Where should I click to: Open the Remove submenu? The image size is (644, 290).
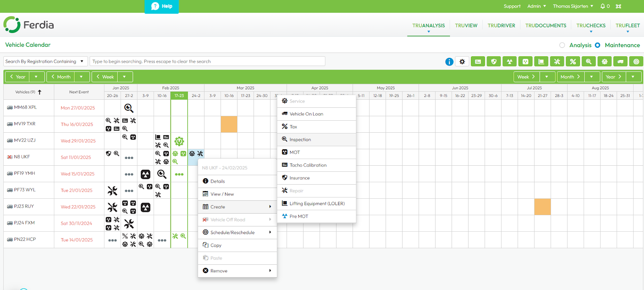click(x=237, y=271)
